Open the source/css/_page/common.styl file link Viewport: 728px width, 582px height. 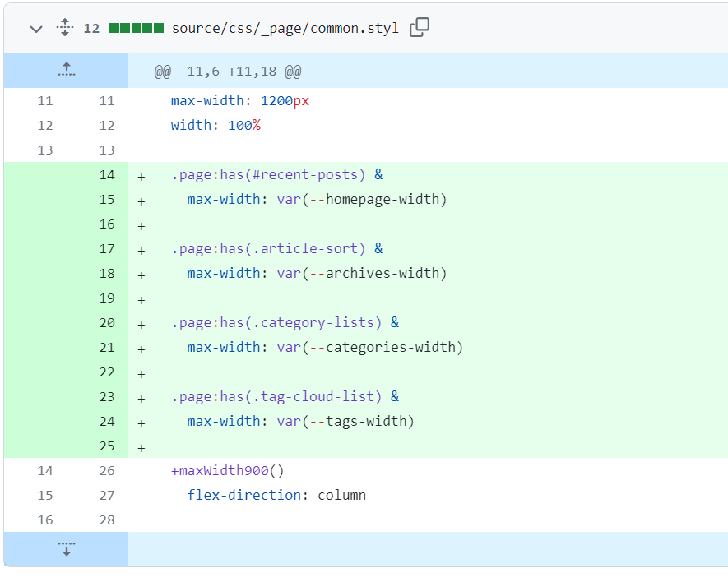coord(285,28)
